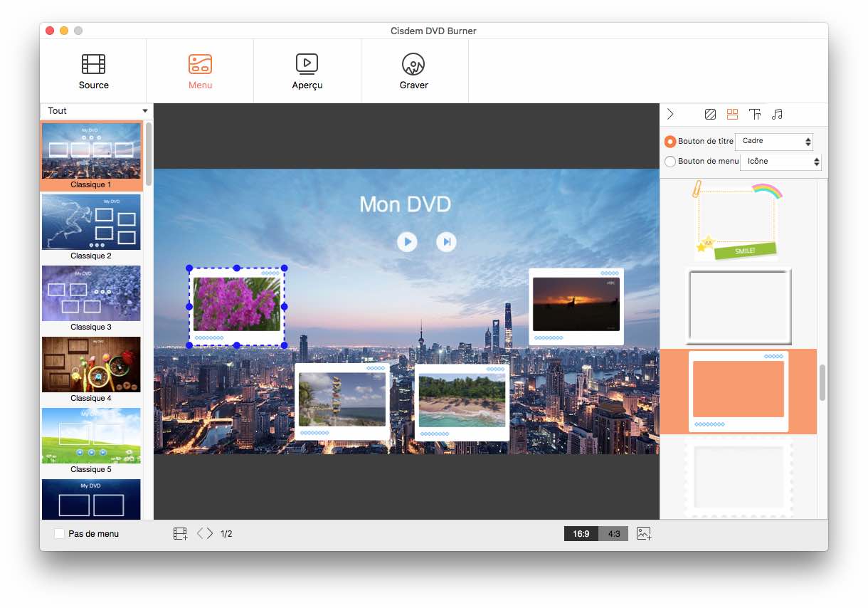The image size is (868, 608).
Task: Switch to the Graver tab
Action: point(414,70)
